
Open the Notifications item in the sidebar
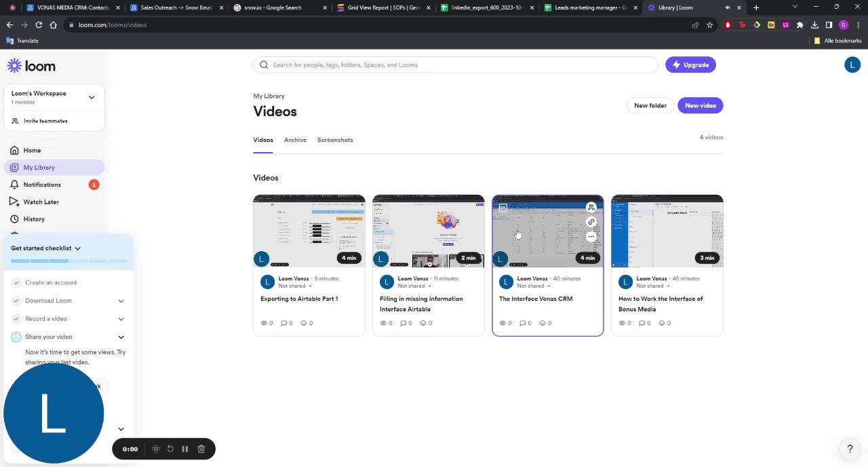(x=54, y=185)
